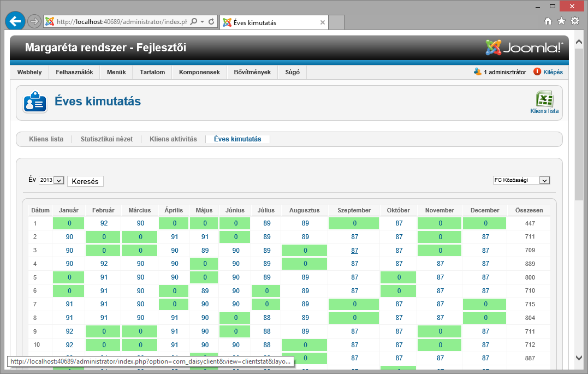This screenshot has height=374, width=588.
Task: Click the green 0 cell in Október row 5
Action: pyautogui.click(x=398, y=277)
